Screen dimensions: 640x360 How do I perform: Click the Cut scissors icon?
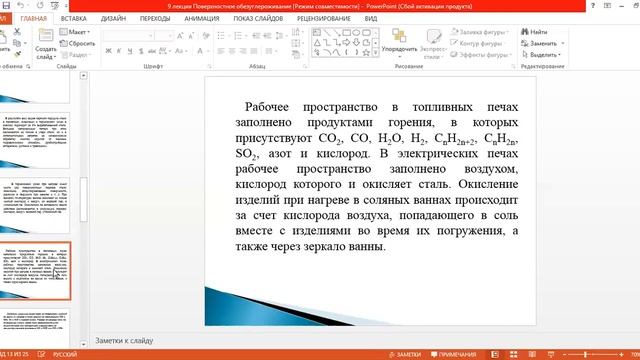pyautogui.click(x=17, y=31)
